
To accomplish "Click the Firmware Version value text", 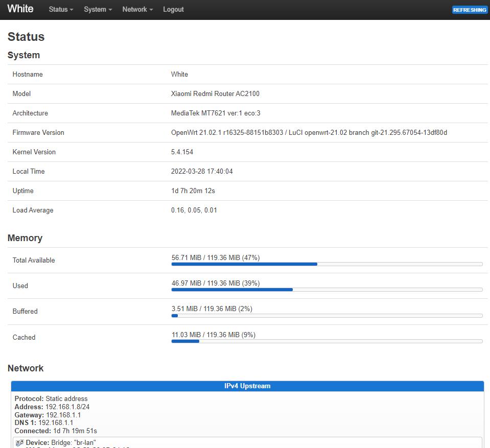I will (309, 133).
